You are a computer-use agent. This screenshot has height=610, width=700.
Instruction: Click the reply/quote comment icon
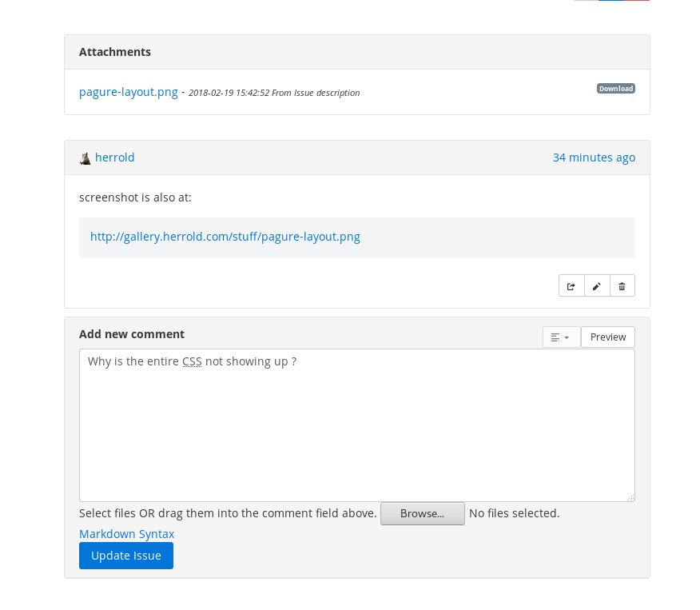(571, 285)
